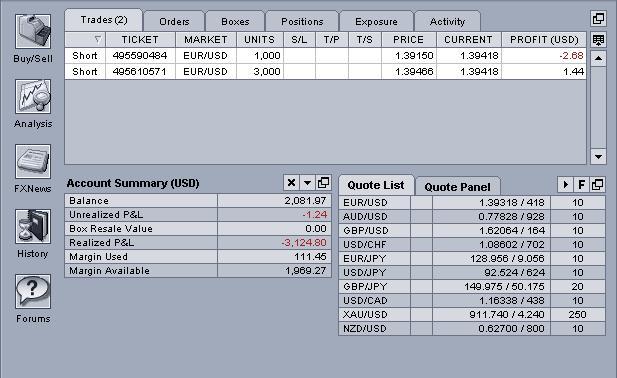Select the USD/JPY quote row
The width and height of the screenshot is (617, 378).
pyautogui.click(x=472, y=273)
